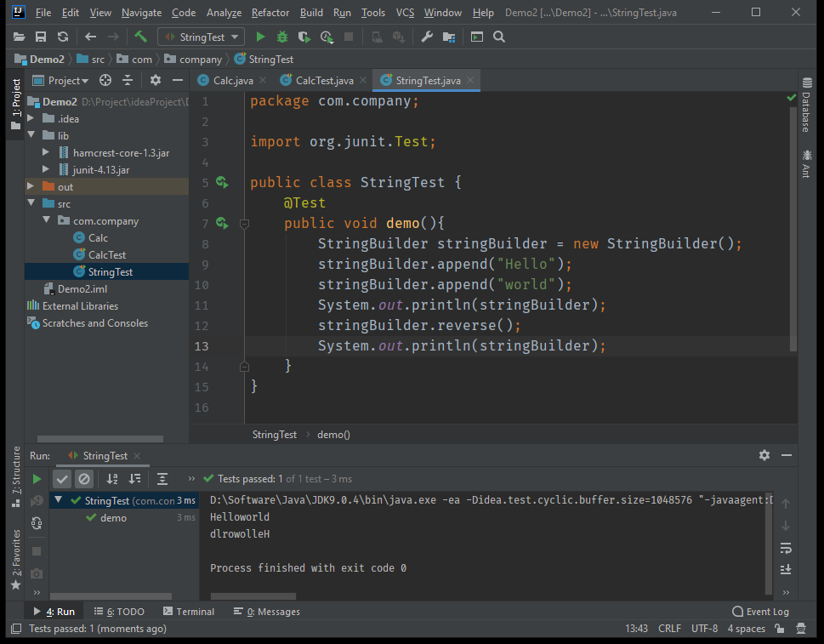The width and height of the screenshot is (824, 644).
Task: Click run gutter icon beside demo method
Action: (222, 224)
